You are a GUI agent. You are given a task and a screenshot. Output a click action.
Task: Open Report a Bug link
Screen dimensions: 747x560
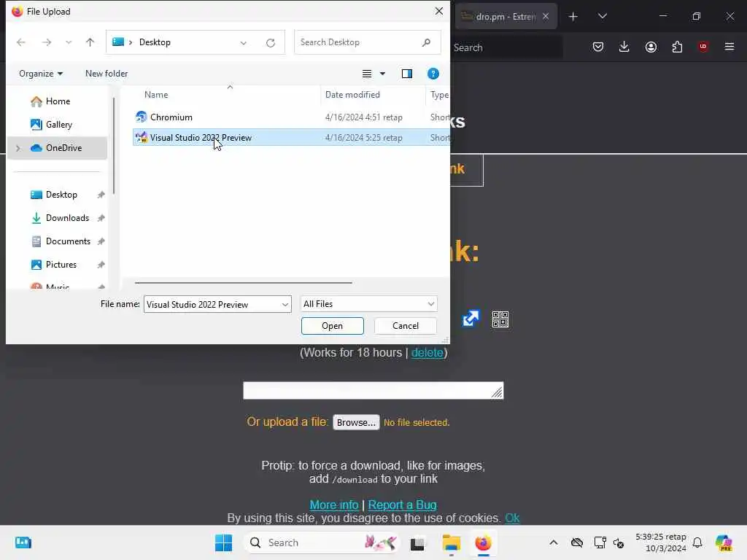pos(402,505)
